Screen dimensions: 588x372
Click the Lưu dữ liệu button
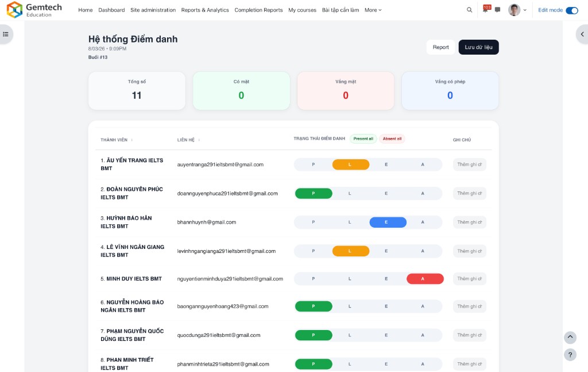[478, 47]
